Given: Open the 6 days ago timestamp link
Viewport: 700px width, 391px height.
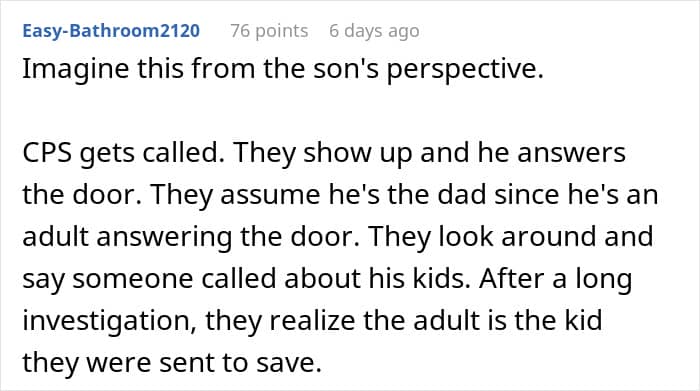Looking at the screenshot, I should point(374,31).
